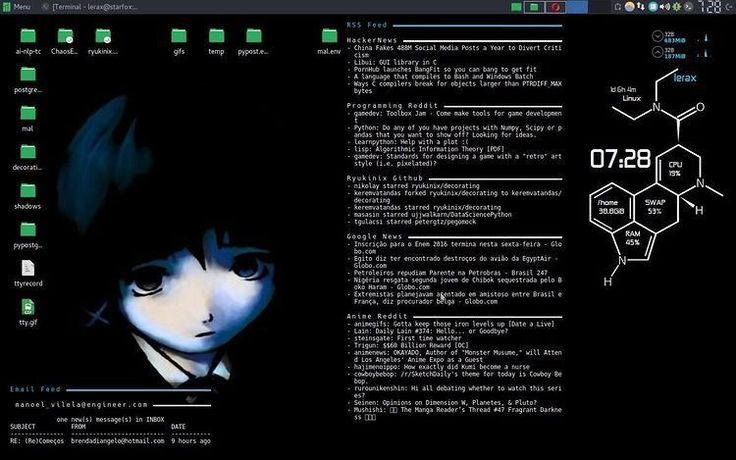
Task: Switch to the red-icon workspace
Action: [x=556, y=7]
